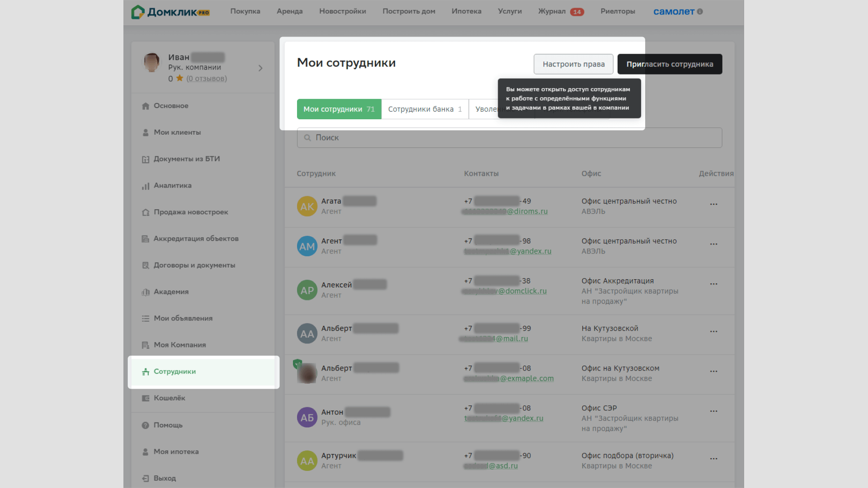The width and height of the screenshot is (868, 488).
Task: Focus the Поиск search field
Action: [509, 138]
